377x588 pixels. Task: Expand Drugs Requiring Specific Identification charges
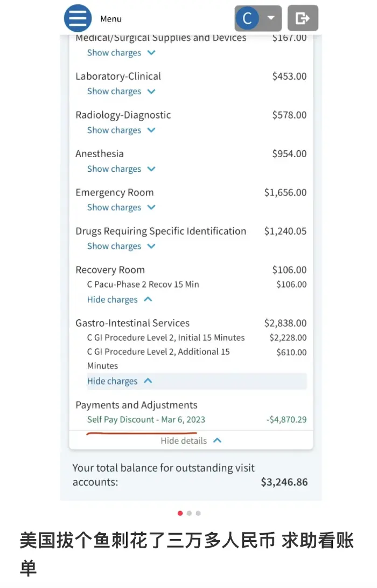[x=121, y=247]
